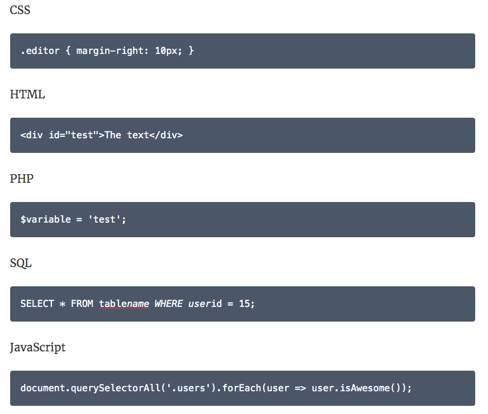This screenshot has height=414, width=488.
Task: Click querySelectorAll in the JavaScript code
Action: tap(116, 388)
